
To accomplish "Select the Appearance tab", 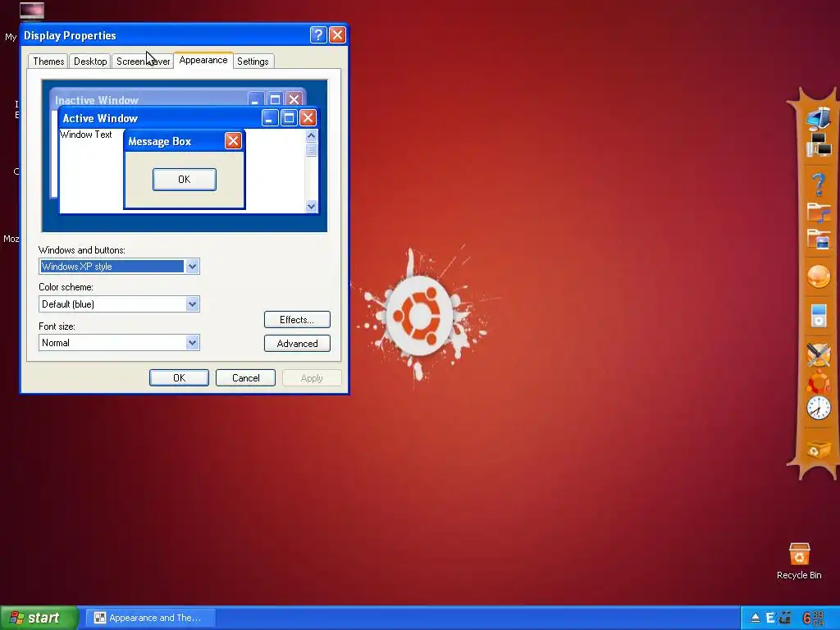I will [x=203, y=60].
